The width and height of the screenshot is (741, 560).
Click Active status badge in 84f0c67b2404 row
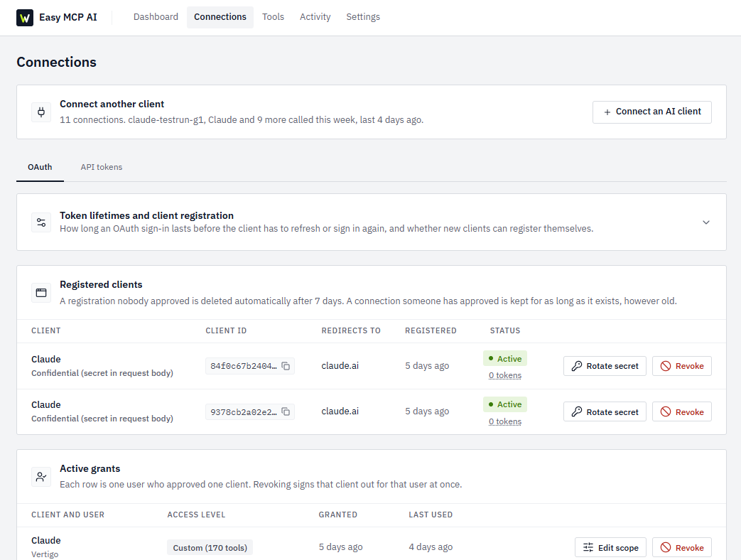[504, 359]
